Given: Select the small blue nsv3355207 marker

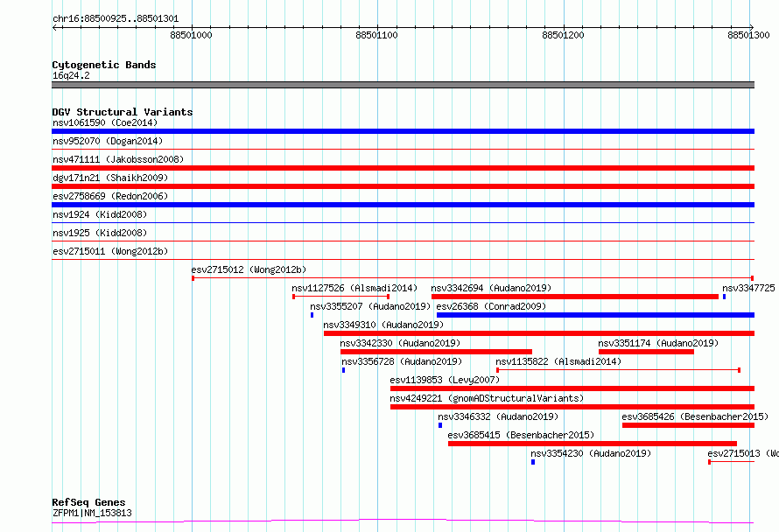Looking at the screenshot, I should [312, 315].
